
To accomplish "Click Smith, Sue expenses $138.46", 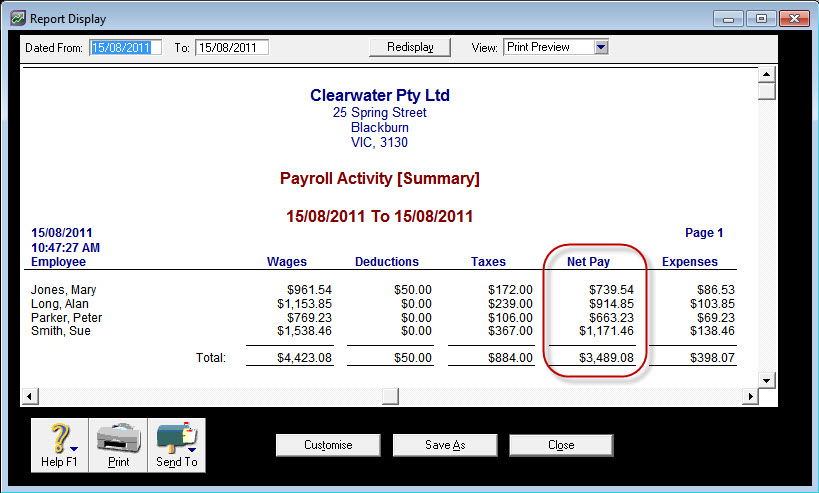I will (712, 331).
